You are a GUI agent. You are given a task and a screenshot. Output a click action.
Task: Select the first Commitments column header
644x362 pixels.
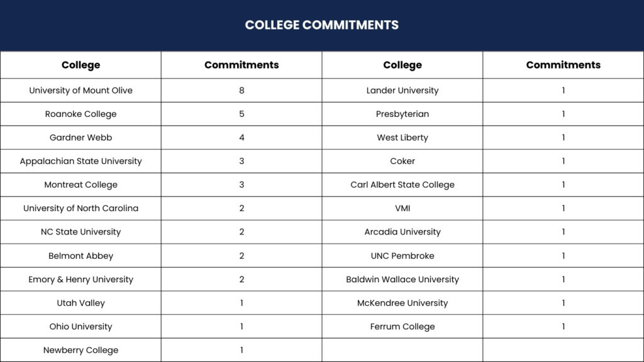point(241,65)
